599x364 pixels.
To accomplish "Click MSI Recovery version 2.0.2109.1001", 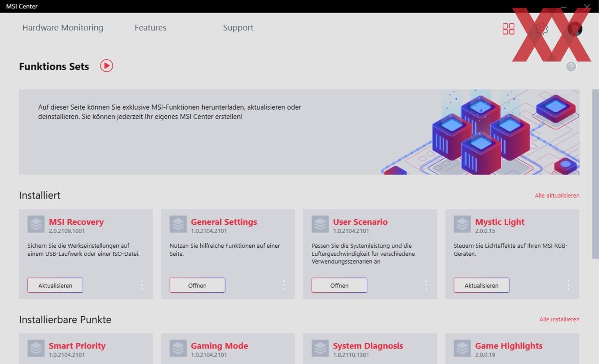I will 67,231.
